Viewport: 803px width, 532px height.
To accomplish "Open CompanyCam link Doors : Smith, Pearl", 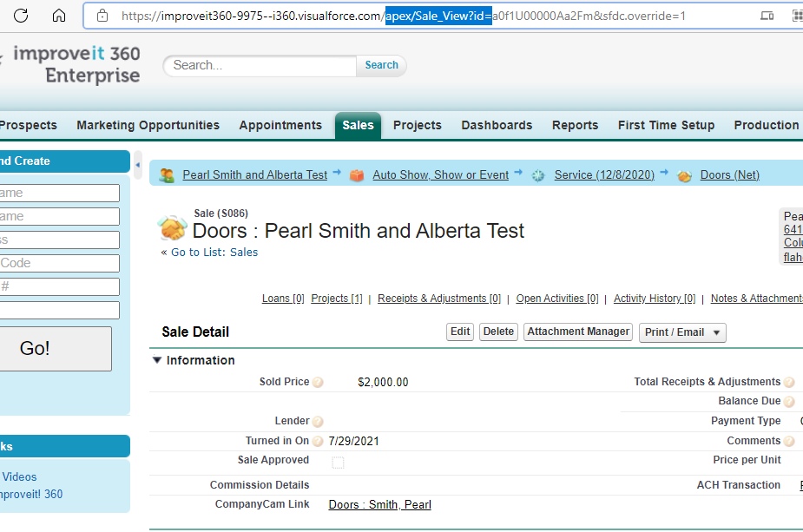I will tap(379, 505).
